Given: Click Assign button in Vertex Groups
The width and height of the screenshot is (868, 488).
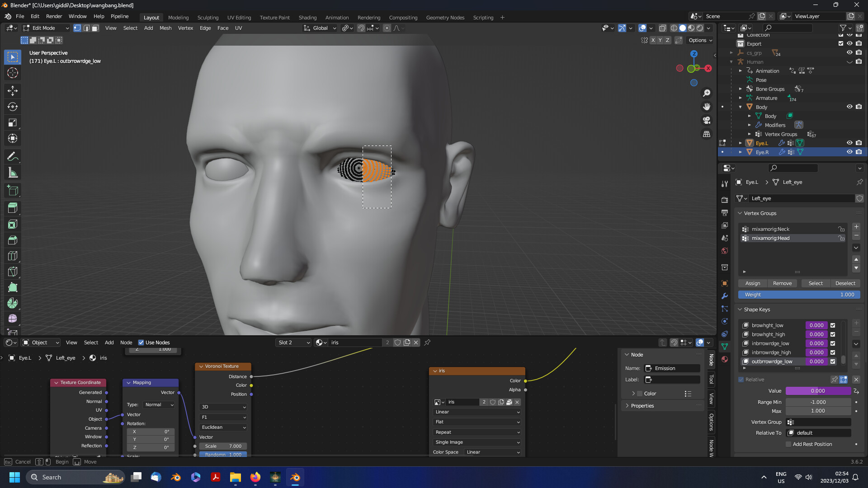Looking at the screenshot, I should (752, 283).
